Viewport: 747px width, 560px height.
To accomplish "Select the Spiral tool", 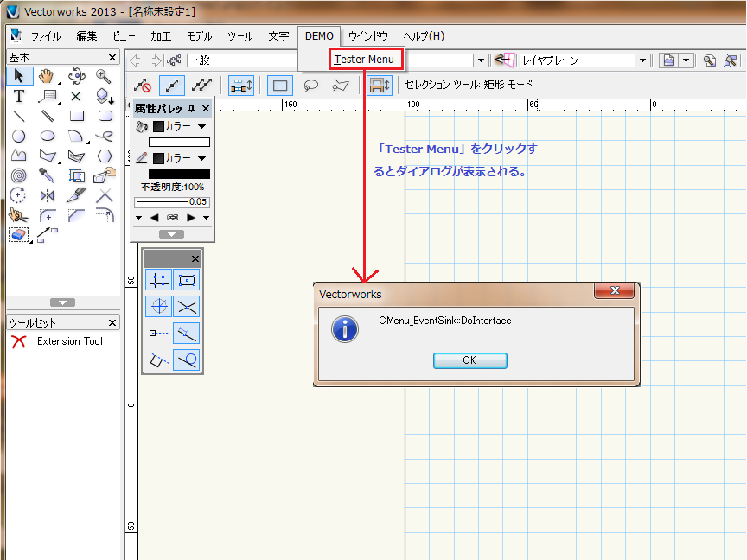I will click(19, 175).
